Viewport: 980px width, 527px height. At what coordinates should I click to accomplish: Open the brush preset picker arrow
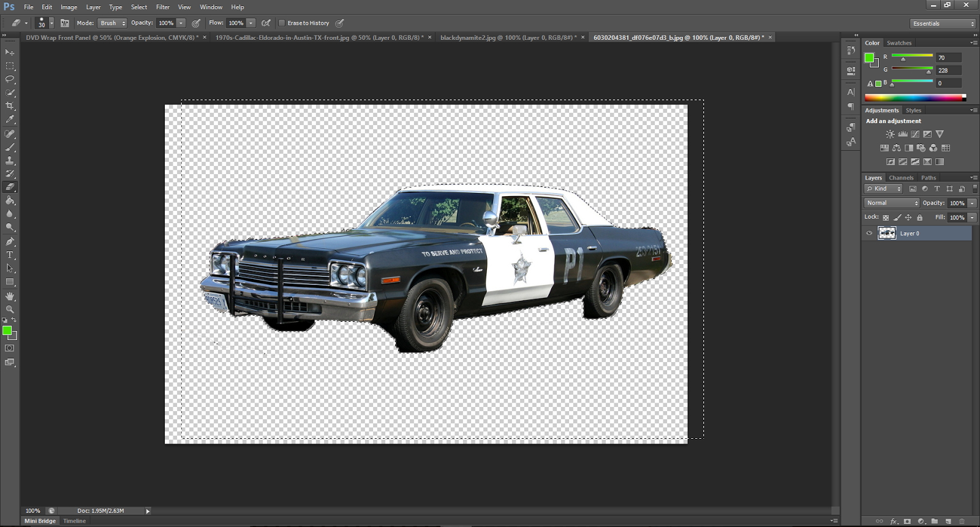[51, 23]
